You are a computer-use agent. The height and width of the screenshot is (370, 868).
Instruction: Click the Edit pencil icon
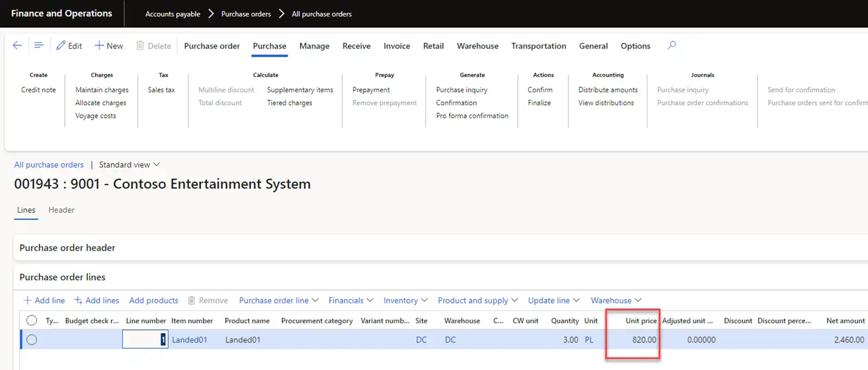[61, 46]
